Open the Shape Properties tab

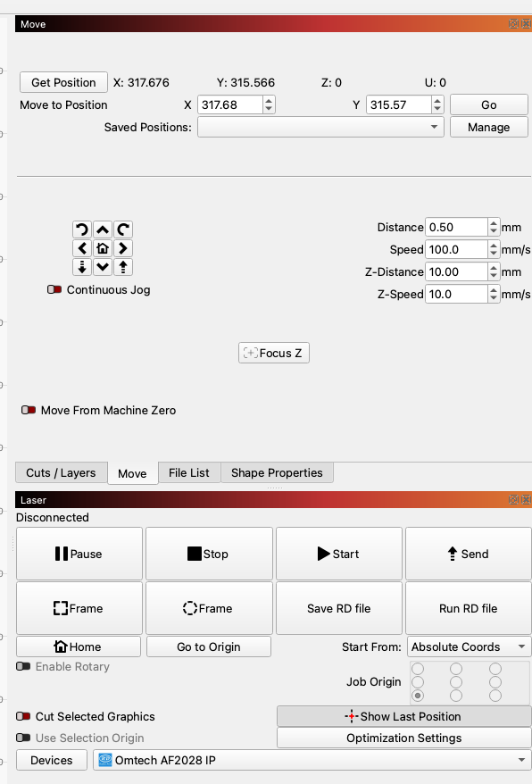(x=277, y=472)
